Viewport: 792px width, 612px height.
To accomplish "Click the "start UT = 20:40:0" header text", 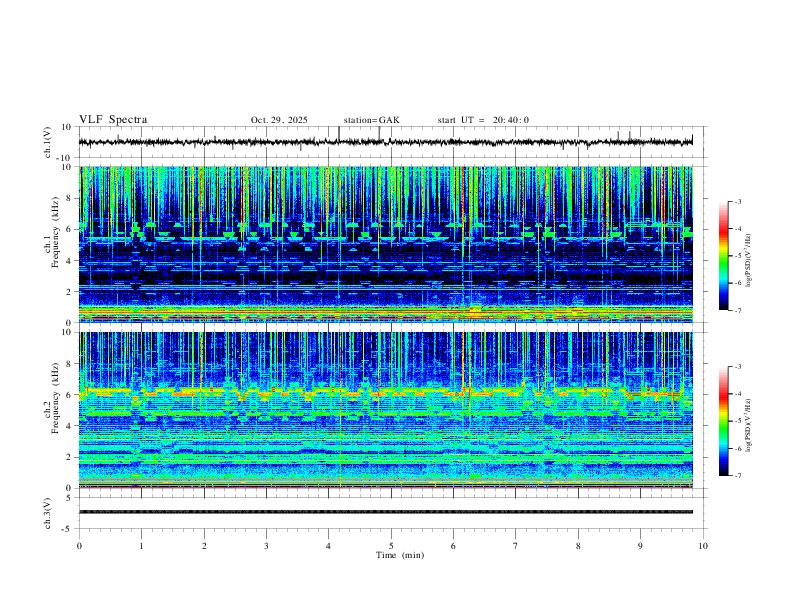I will coord(483,120).
